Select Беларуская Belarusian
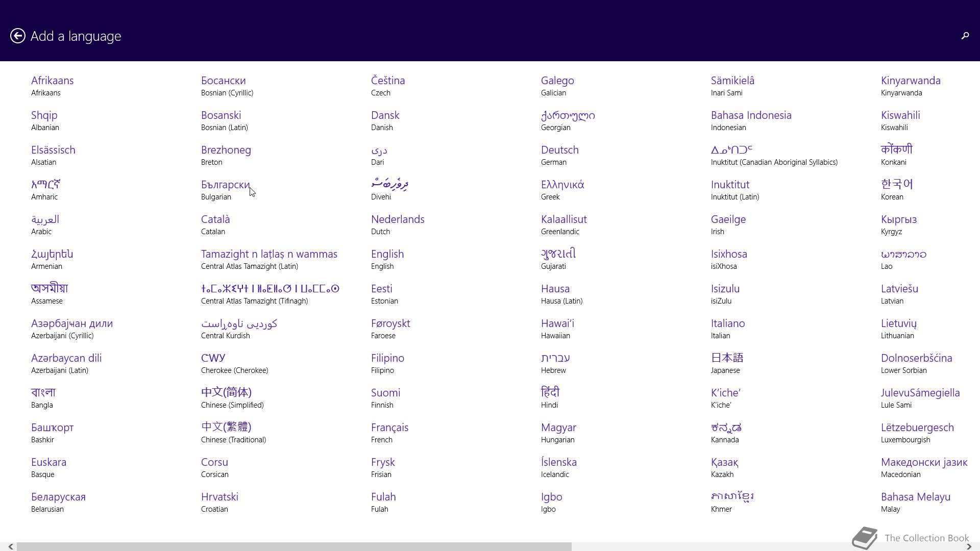Image resolution: width=980 pixels, height=551 pixels. click(58, 503)
